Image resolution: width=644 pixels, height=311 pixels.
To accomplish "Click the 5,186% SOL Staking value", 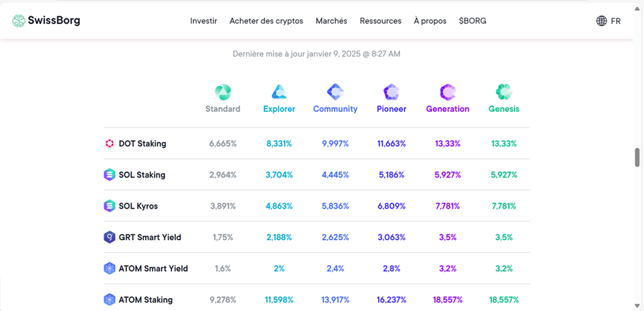I will click(x=391, y=175).
